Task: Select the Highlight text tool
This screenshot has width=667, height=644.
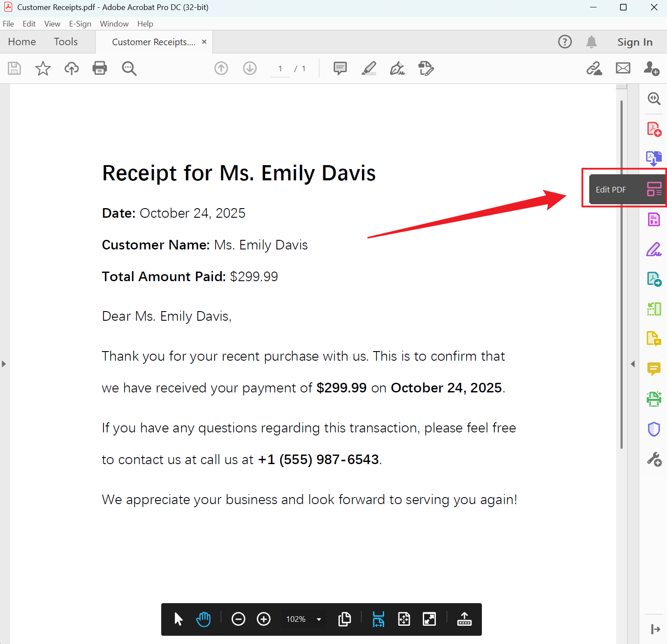Action: click(368, 68)
